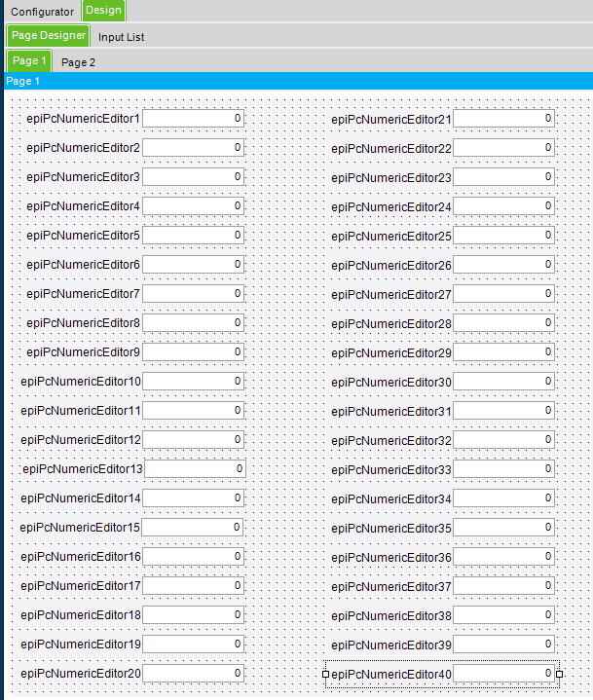Click the selected epiPcNumericEditor40 input field

504,673
